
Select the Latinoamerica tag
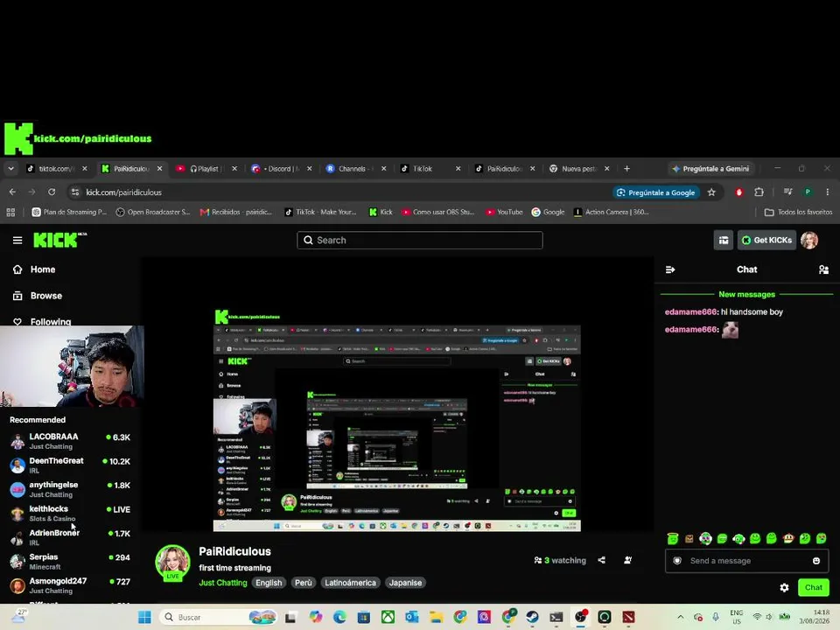350,583
